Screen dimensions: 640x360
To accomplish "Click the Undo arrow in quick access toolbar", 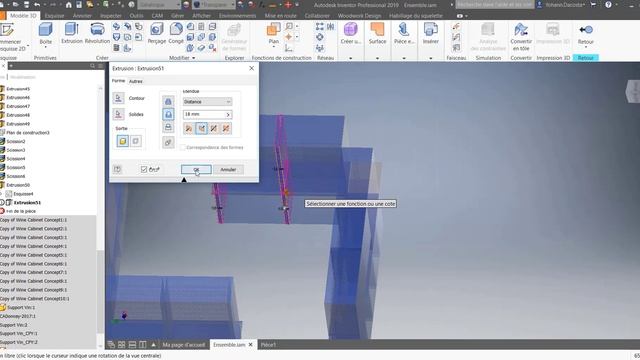I will tap(37, 5).
